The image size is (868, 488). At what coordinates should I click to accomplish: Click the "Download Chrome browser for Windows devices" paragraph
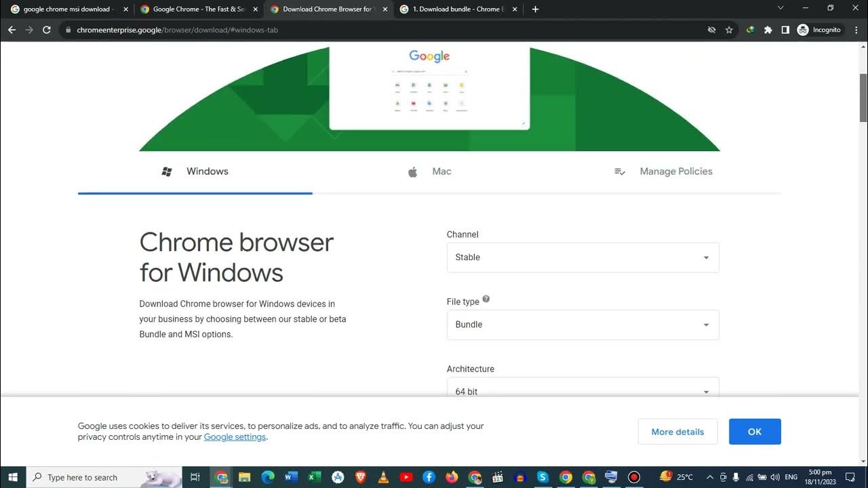click(243, 319)
